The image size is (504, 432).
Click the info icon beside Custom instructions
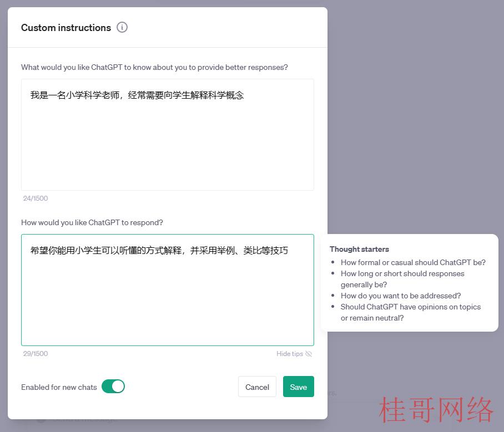pos(122,27)
